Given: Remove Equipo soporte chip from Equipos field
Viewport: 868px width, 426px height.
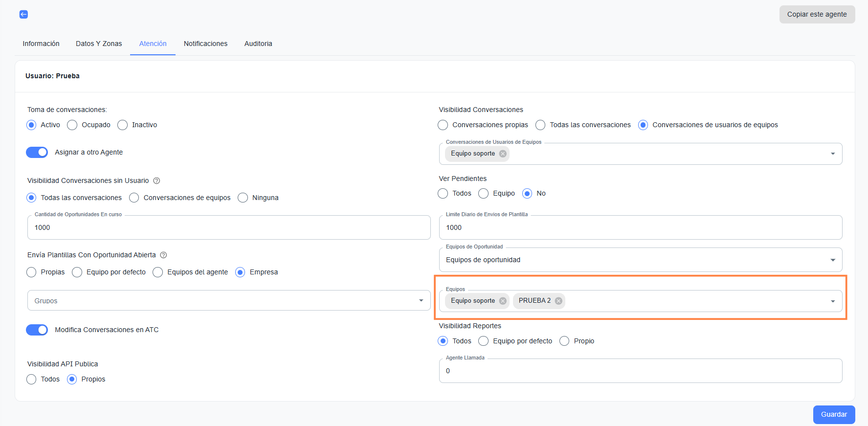Looking at the screenshot, I should click(x=503, y=301).
